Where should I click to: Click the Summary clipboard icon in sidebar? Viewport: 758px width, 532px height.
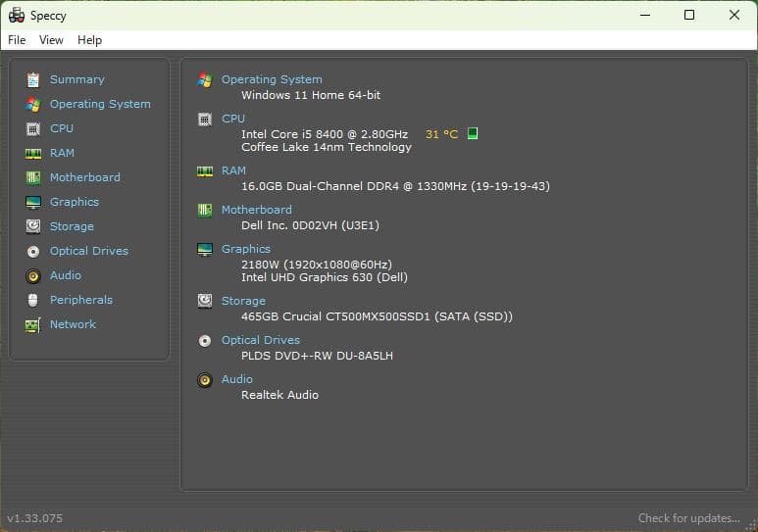coord(33,79)
